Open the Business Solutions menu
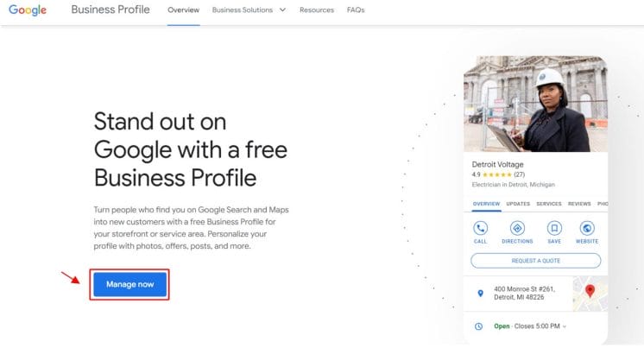 pyautogui.click(x=243, y=9)
